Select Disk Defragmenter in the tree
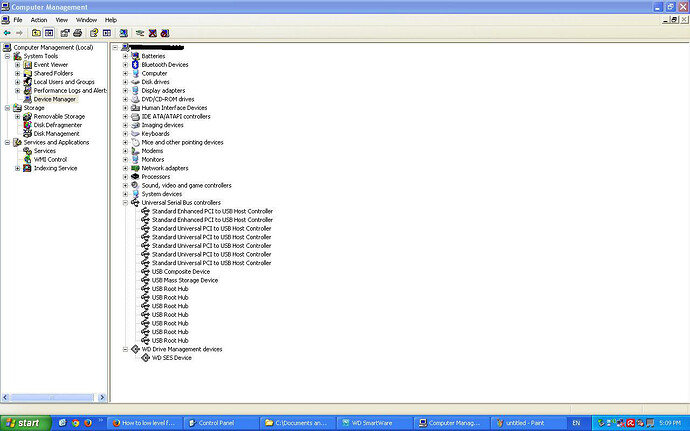 tap(58, 125)
